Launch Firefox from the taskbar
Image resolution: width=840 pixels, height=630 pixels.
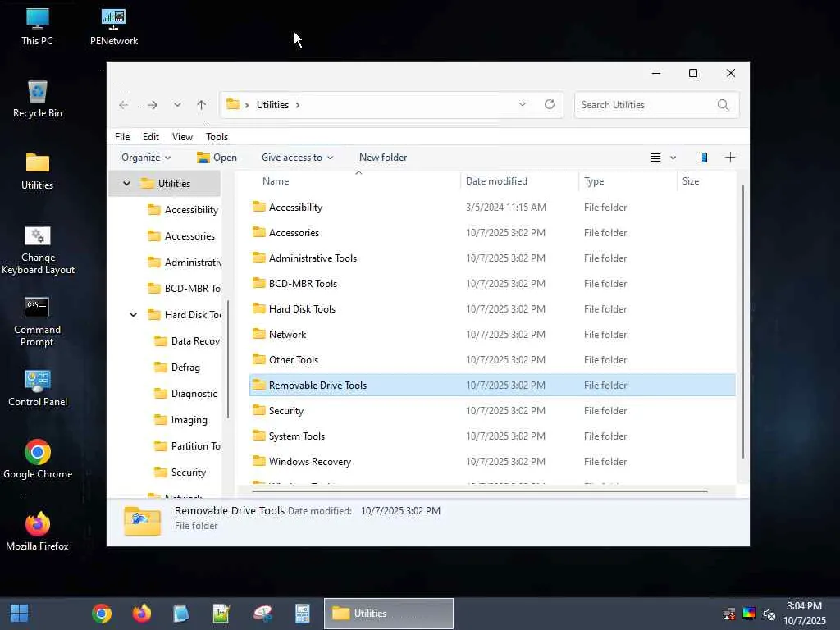tap(142, 614)
